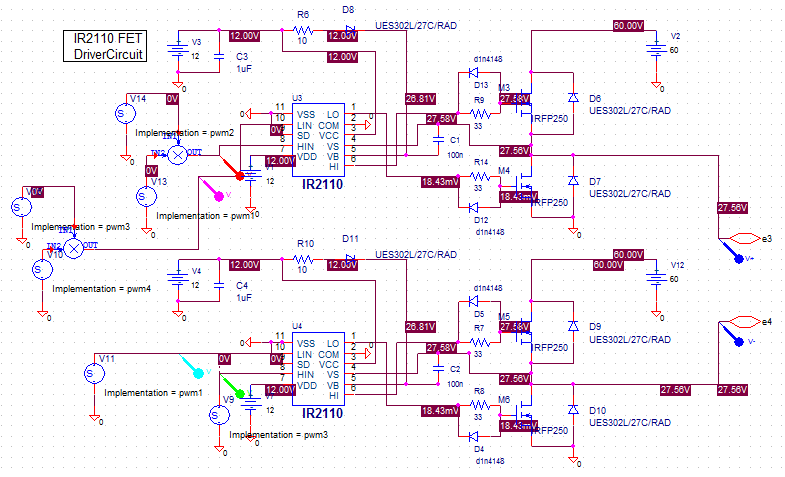This screenshot has height=477, width=785.
Task: Select the e3 off-page port
Action: [745, 239]
